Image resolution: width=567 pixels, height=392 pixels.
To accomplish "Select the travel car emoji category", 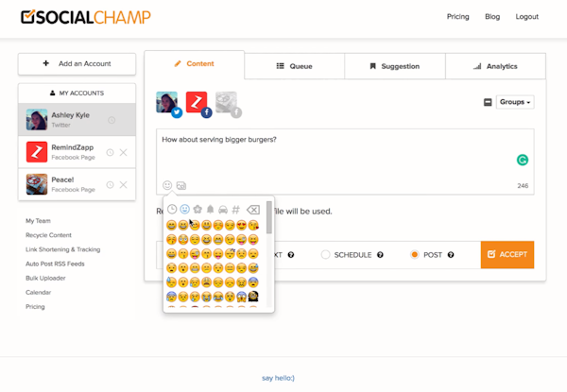I will pos(222,209).
